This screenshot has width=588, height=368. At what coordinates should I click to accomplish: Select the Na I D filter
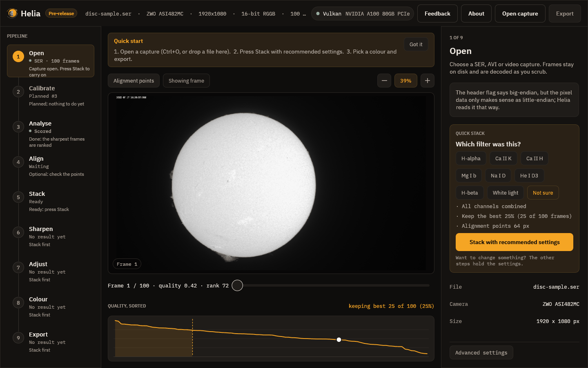click(x=498, y=175)
